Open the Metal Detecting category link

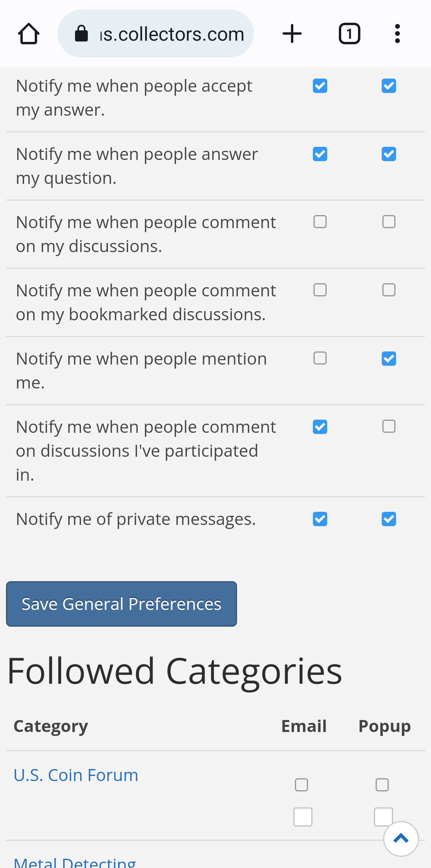[75, 862]
